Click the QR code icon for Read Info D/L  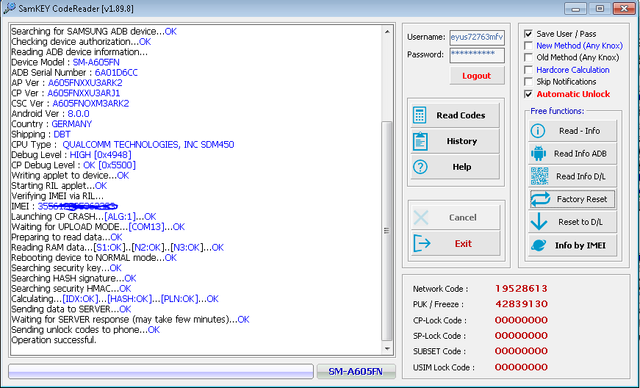(539, 176)
